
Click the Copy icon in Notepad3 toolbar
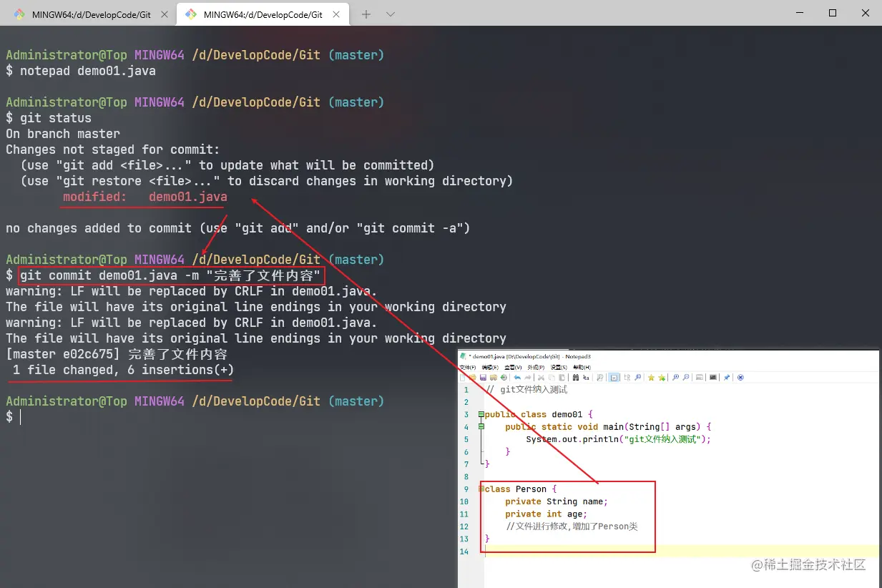(552, 377)
